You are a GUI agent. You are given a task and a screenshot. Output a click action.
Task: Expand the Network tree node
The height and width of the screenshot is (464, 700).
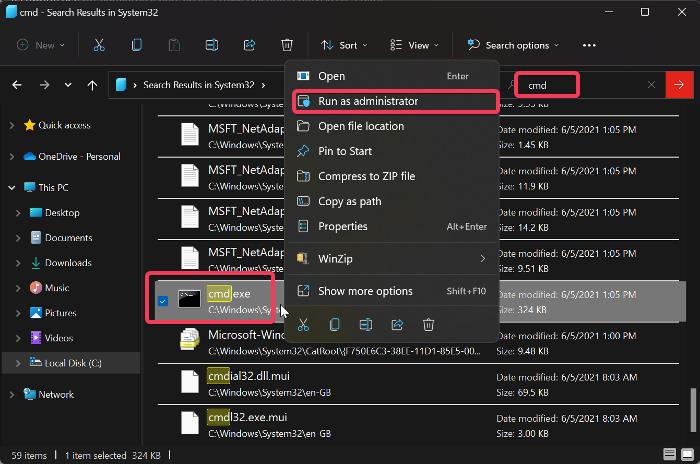tap(12, 394)
